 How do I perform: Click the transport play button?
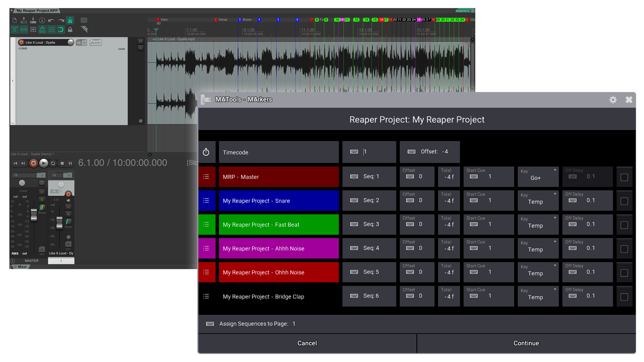coord(44,163)
